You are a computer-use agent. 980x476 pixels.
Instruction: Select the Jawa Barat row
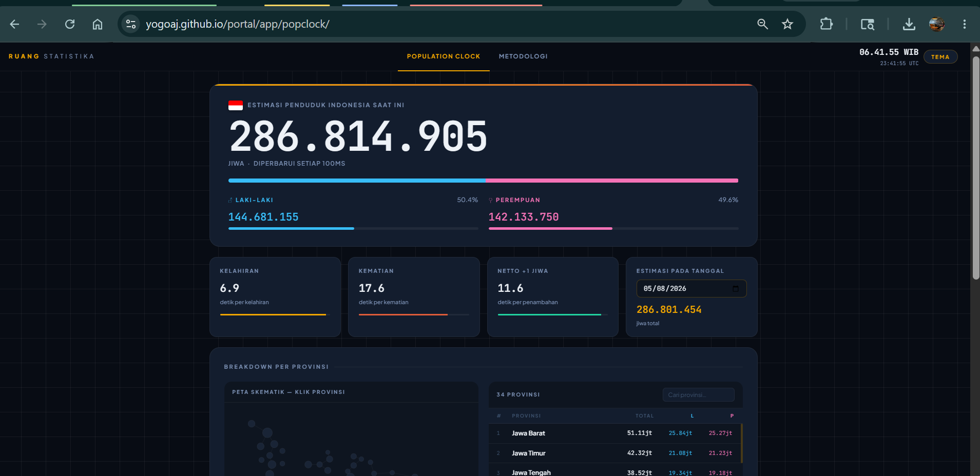pos(614,433)
